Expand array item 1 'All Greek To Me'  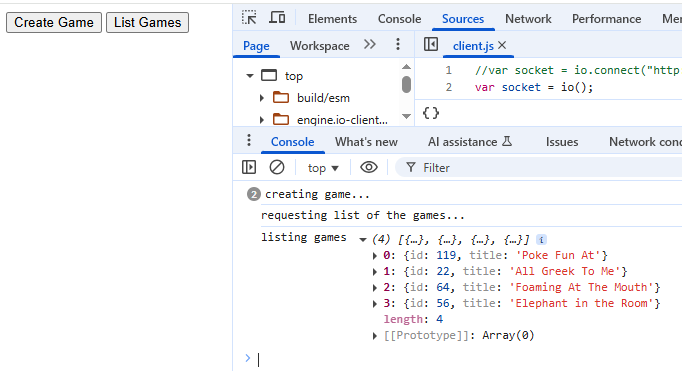374,272
